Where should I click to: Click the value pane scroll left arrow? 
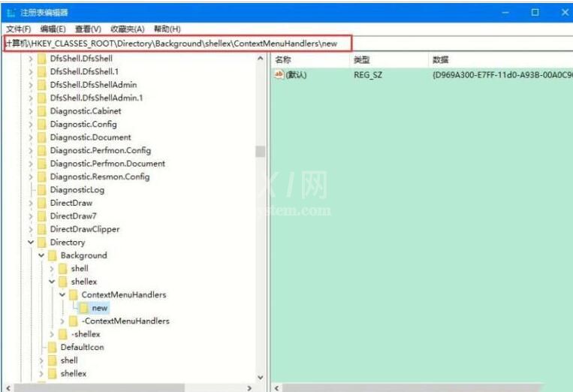[x=276, y=388]
